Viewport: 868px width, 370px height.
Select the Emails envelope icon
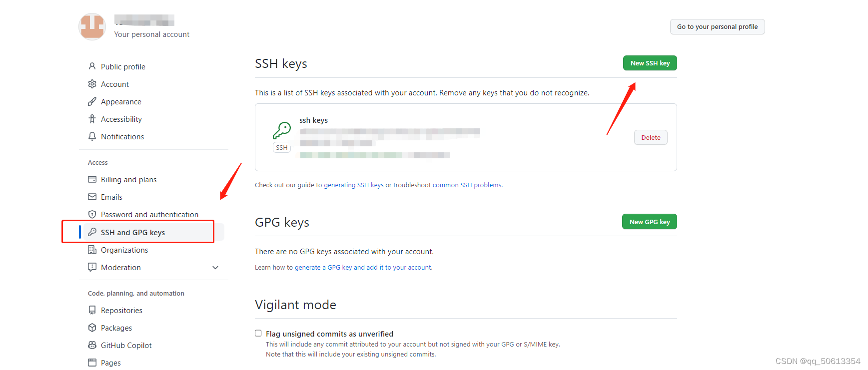(x=92, y=197)
